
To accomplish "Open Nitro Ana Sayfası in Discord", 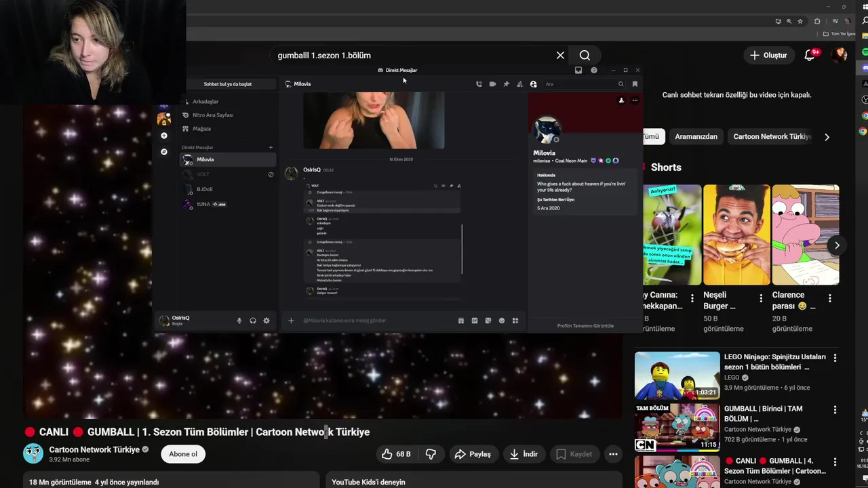I will 228,115.
